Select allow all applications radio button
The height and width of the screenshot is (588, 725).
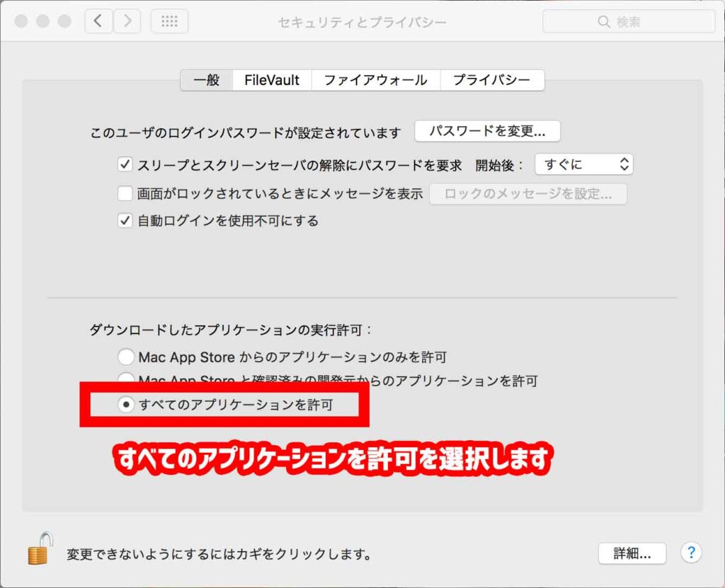pos(126,405)
